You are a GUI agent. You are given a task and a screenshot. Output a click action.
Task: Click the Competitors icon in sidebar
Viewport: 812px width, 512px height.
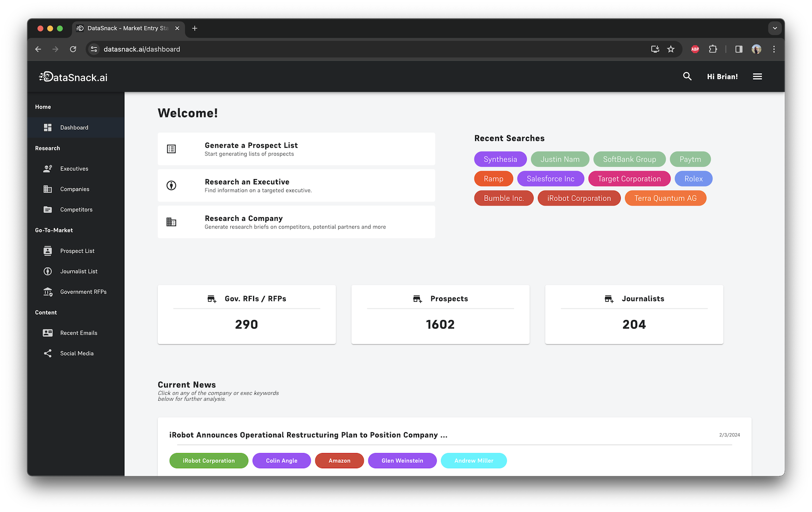pyautogui.click(x=48, y=210)
